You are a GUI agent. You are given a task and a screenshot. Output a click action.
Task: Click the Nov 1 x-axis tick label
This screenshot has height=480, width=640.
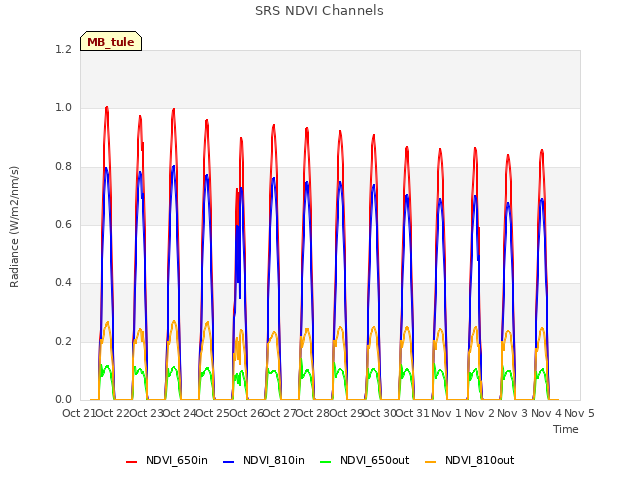pos(446,413)
